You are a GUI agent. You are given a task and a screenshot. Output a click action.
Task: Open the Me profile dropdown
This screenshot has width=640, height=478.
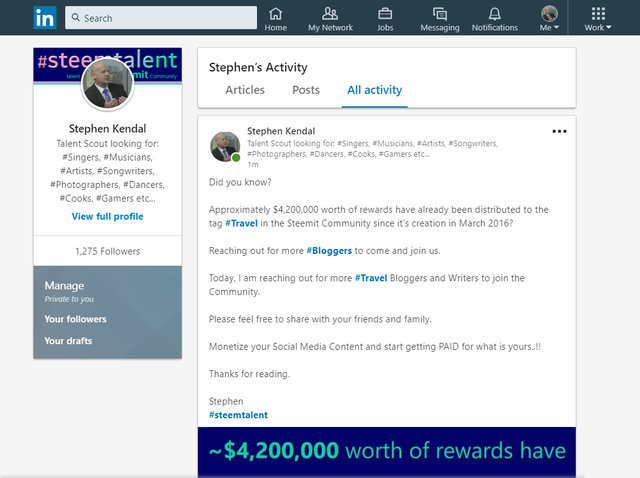click(549, 18)
